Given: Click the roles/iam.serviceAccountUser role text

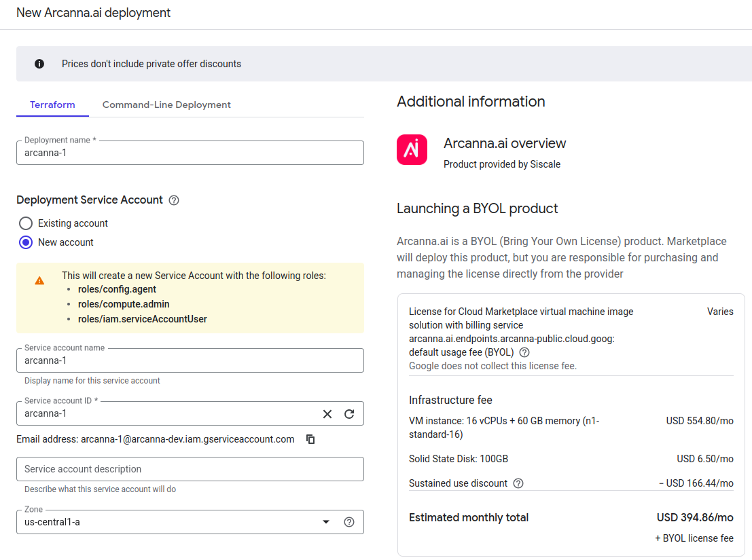Looking at the screenshot, I should click(x=143, y=319).
